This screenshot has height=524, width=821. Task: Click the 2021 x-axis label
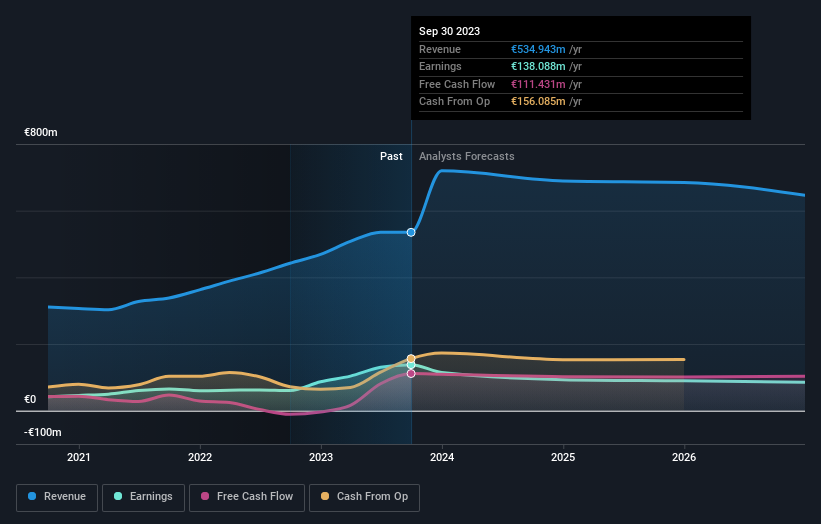(x=79, y=457)
